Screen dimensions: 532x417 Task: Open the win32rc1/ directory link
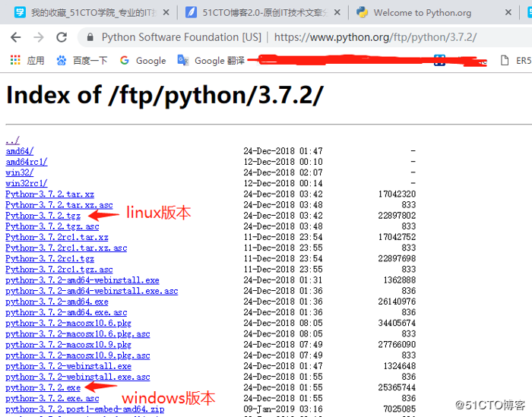[x=27, y=183]
